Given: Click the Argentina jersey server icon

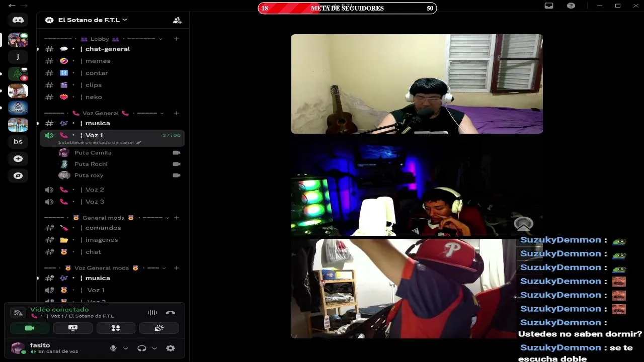Looking at the screenshot, I should [x=18, y=124].
